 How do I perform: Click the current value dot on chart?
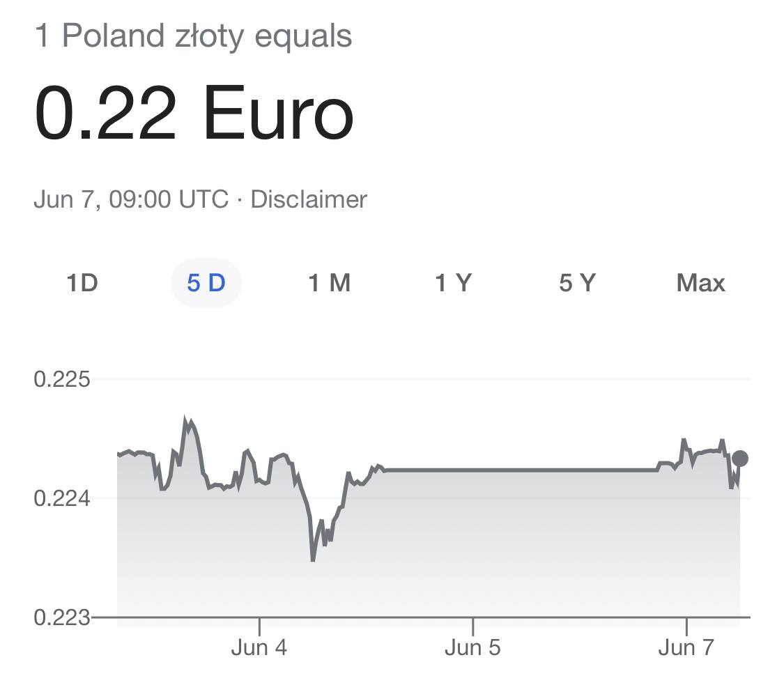740,458
